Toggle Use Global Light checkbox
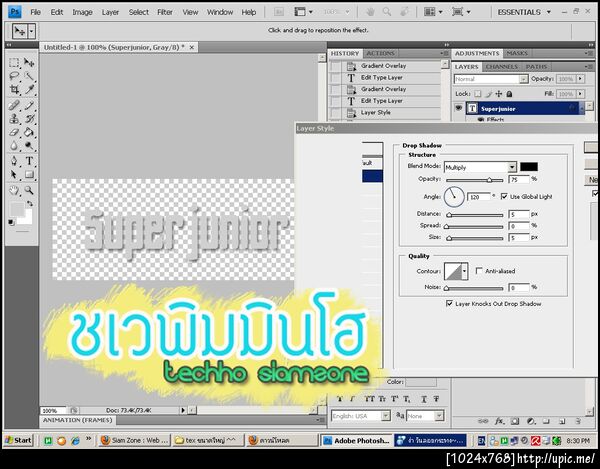 pos(504,196)
